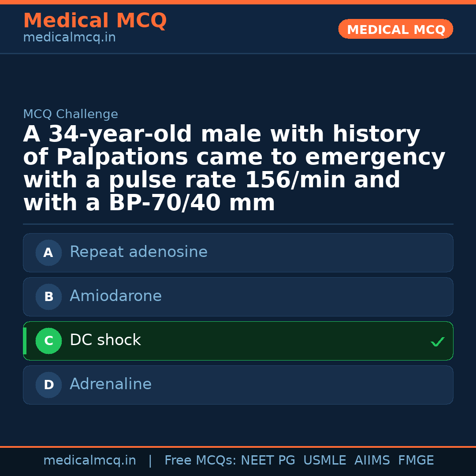Click the green C option circle

pos(48,341)
